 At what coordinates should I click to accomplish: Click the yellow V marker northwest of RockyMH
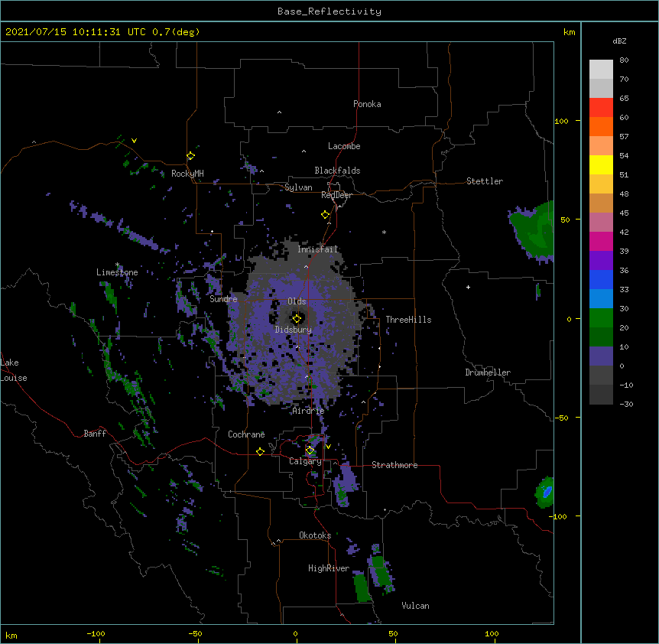pyautogui.click(x=134, y=141)
